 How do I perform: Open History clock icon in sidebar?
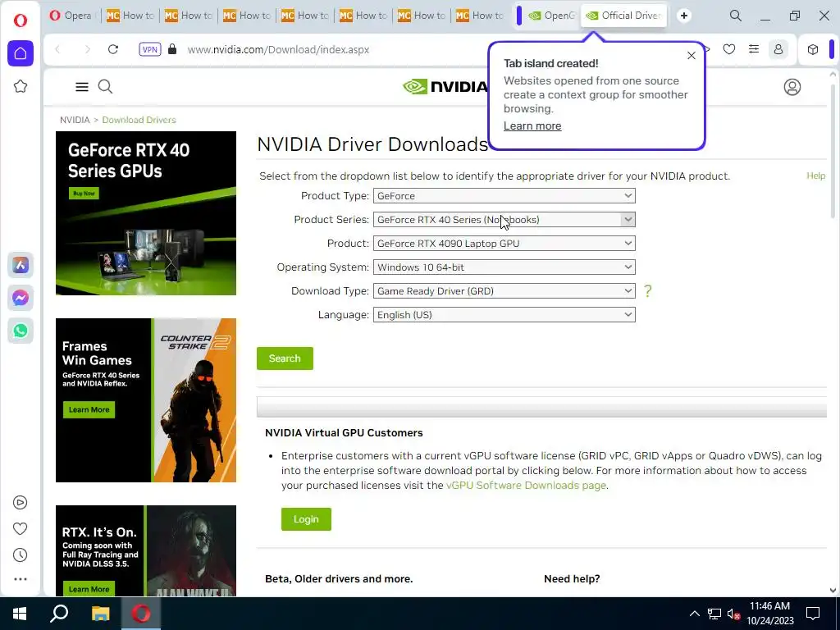(21, 555)
